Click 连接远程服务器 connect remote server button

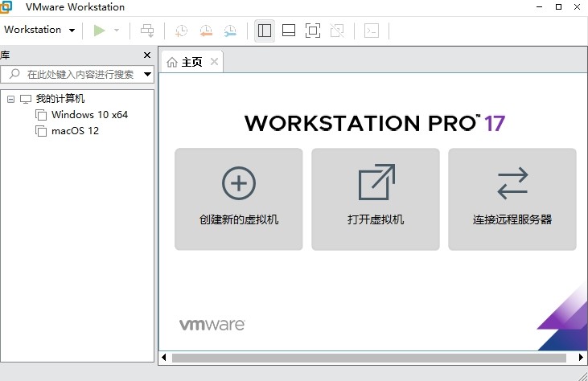click(x=512, y=199)
